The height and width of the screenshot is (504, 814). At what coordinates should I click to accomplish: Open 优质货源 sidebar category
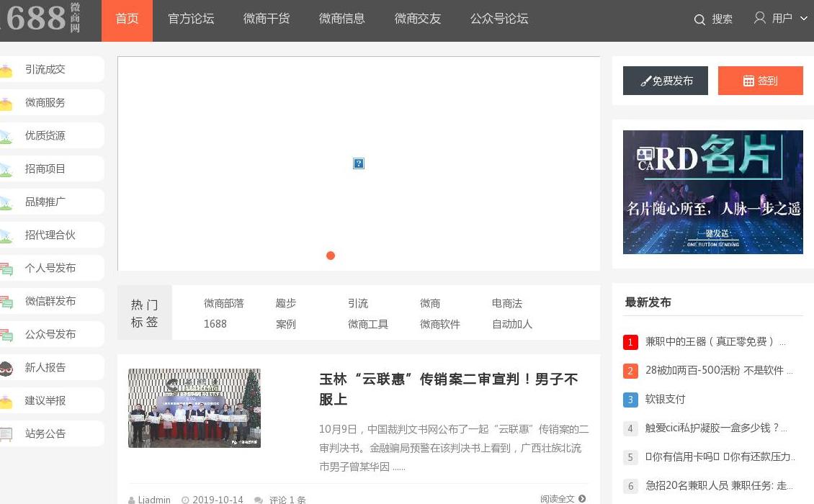[45, 136]
